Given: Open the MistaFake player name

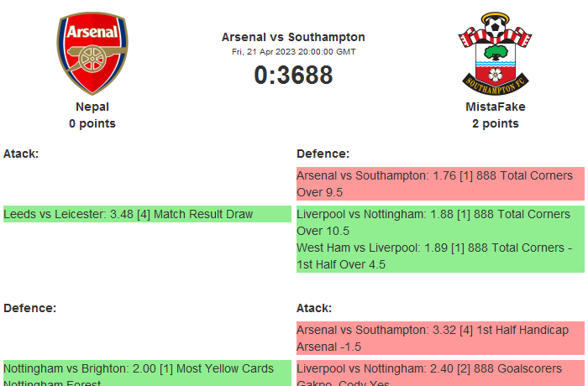Looking at the screenshot, I should (x=495, y=107).
